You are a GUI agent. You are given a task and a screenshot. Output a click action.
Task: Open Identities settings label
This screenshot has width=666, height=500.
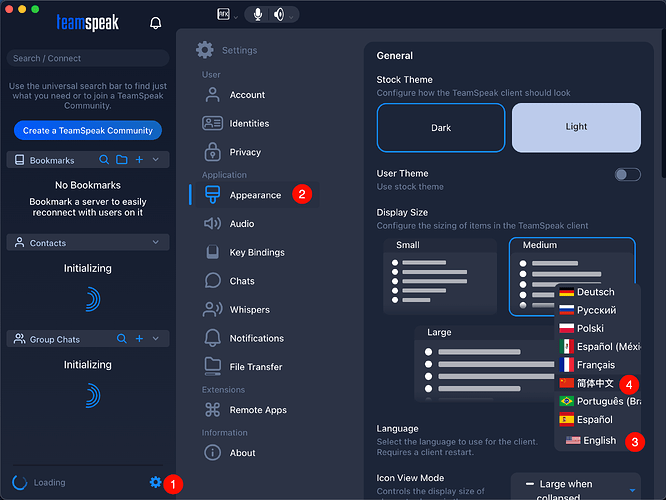click(x=249, y=124)
